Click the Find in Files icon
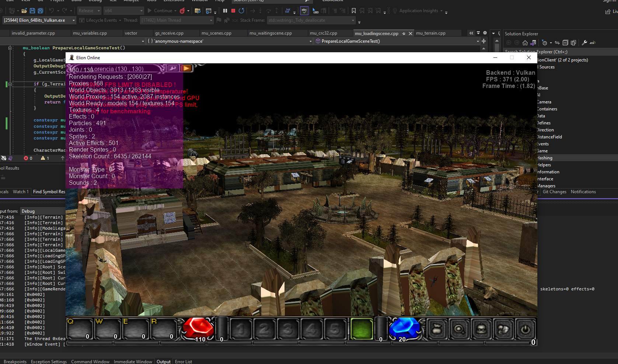Screen dimensions: 618x364 click(x=198, y=11)
